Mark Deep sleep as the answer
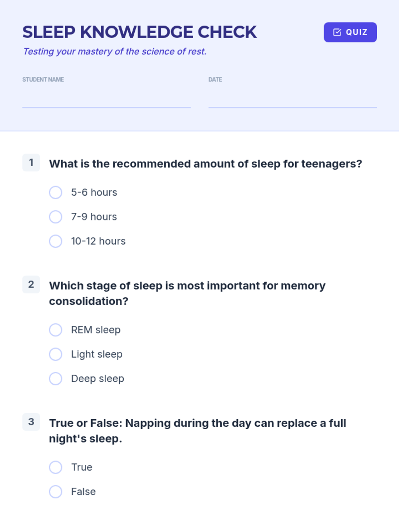 [x=56, y=378]
